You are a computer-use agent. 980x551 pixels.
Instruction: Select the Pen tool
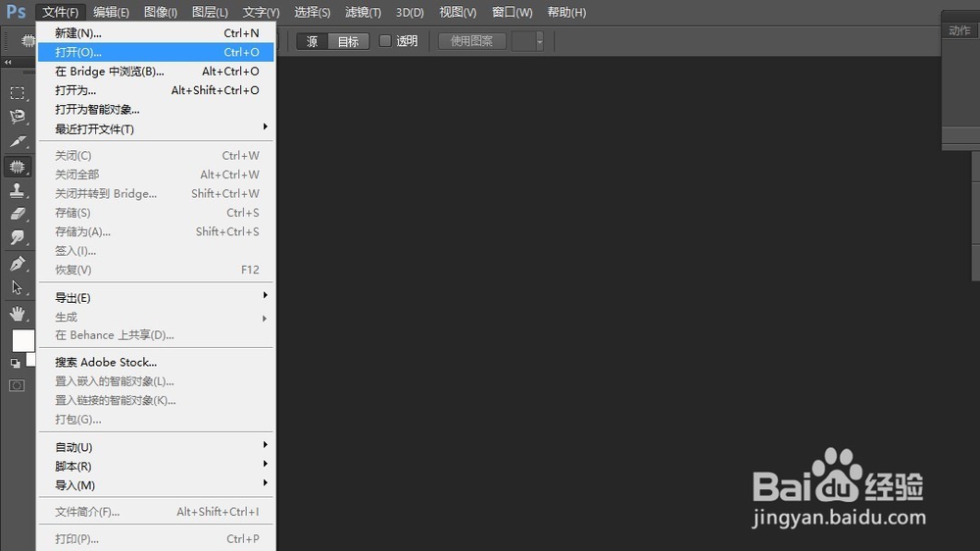click(18, 264)
